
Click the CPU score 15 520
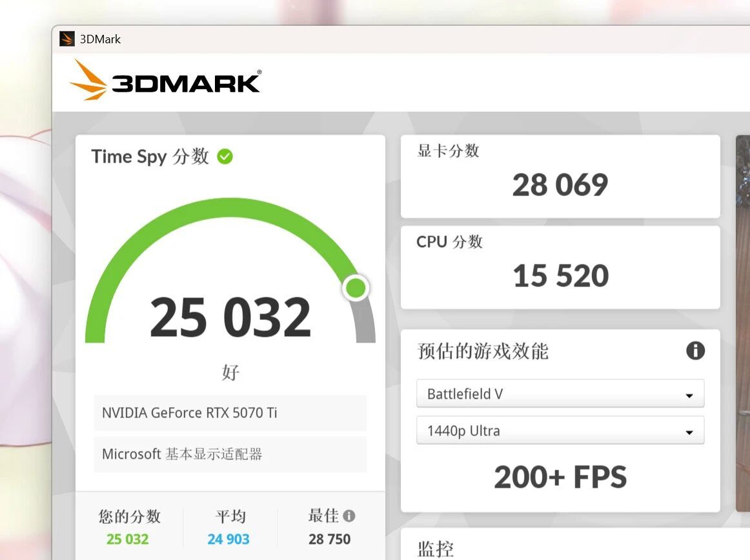click(x=561, y=276)
